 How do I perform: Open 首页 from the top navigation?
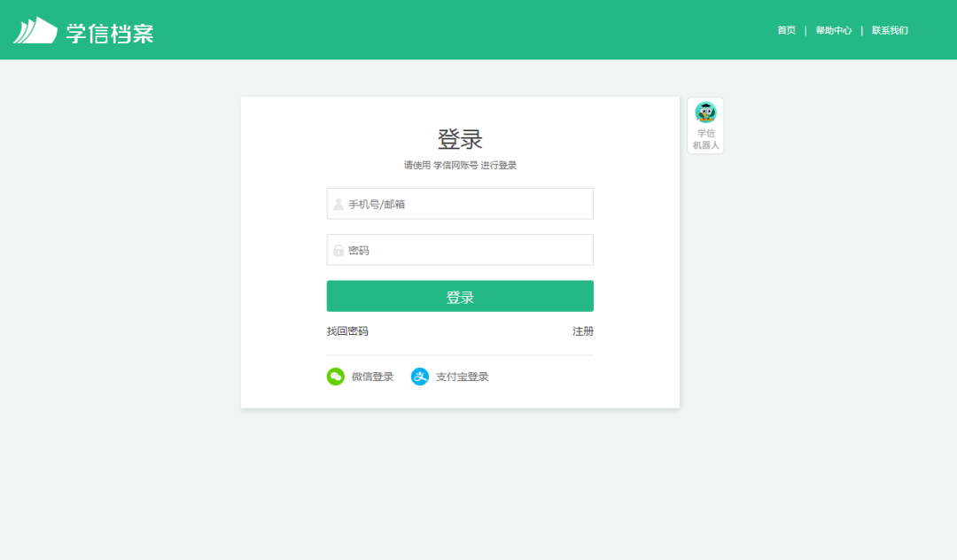[x=785, y=29]
